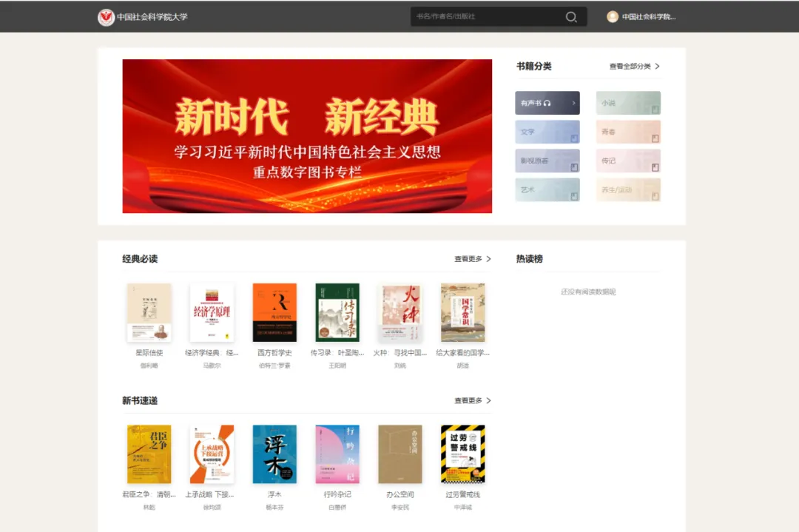This screenshot has height=532, width=799.
Task: Open 经济学原理 book cover
Action: [x=212, y=312]
